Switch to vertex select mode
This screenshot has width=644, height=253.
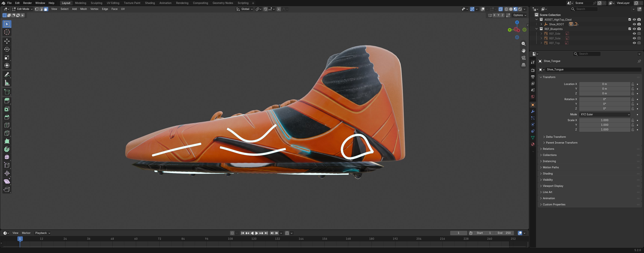coord(37,9)
